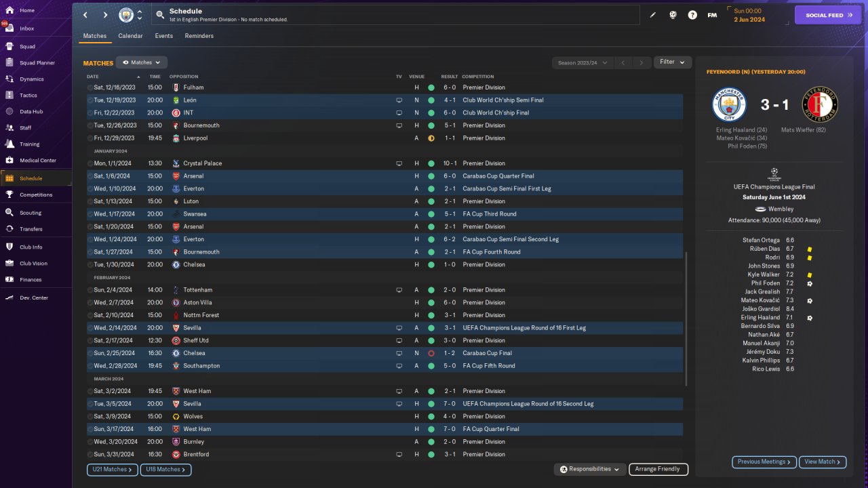868x488 pixels.
Task: Select Schedule in the sidebar
Action: click(x=35, y=178)
